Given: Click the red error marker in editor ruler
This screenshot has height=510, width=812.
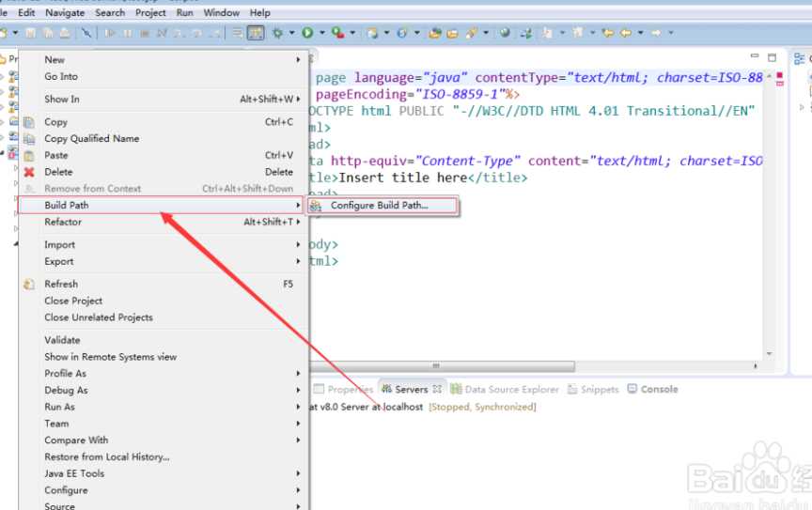Looking at the screenshot, I should (x=780, y=75).
